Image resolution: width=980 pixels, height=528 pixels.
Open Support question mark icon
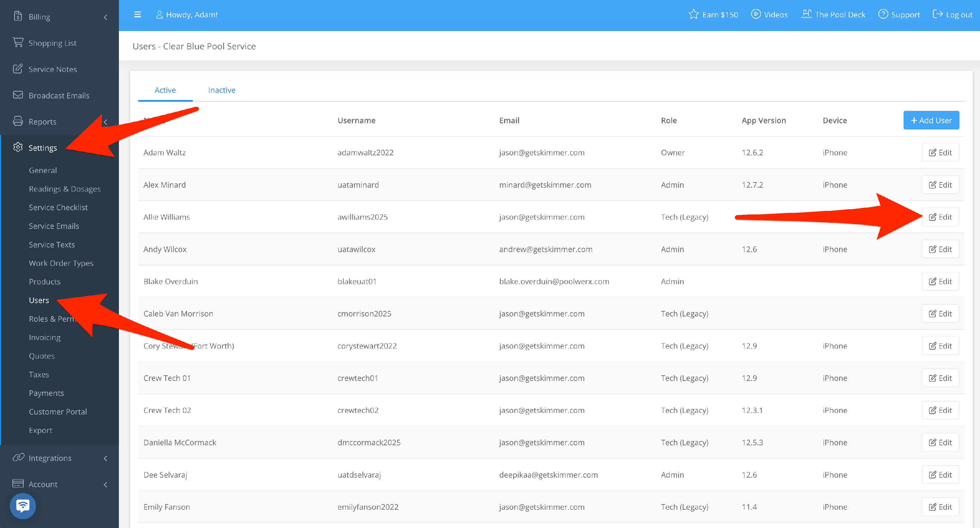click(883, 14)
